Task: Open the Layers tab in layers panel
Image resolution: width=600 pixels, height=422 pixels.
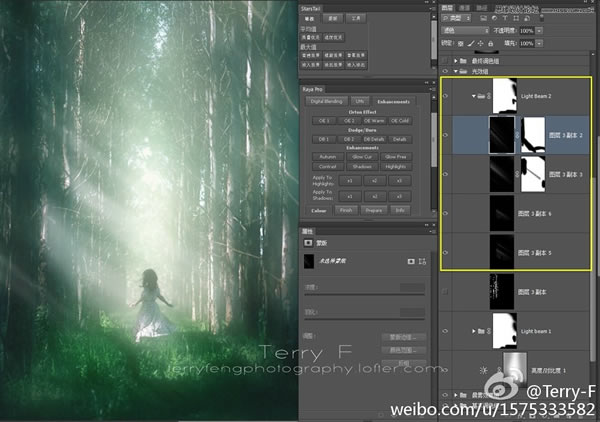Action: click(x=447, y=8)
